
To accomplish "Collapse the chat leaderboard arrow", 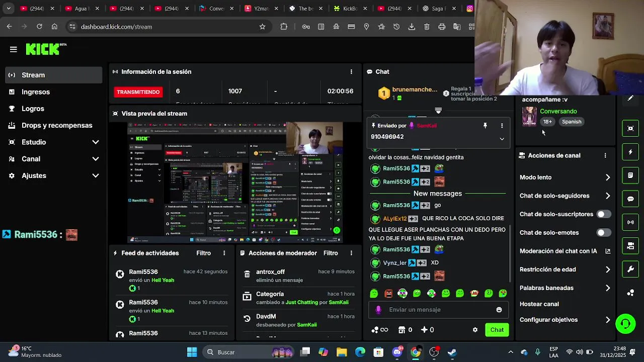I will tap(438, 110).
